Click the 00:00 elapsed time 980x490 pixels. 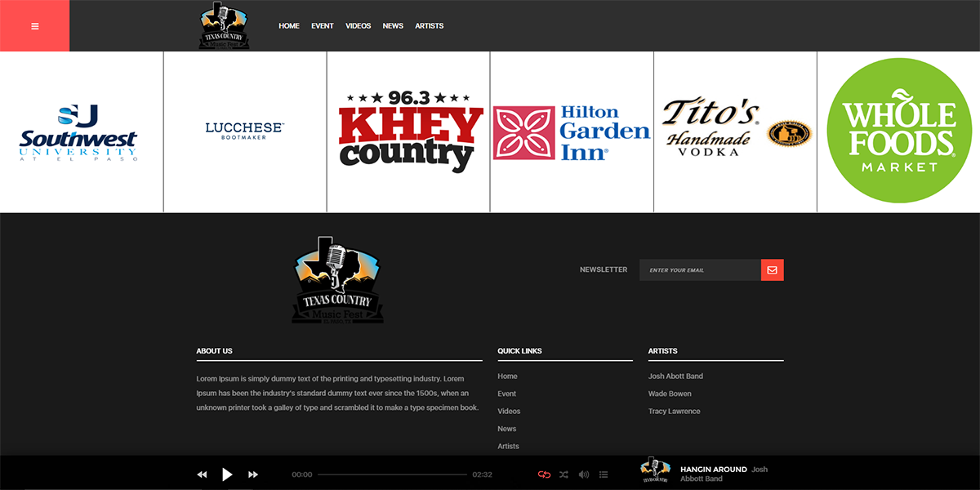pyautogui.click(x=302, y=474)
